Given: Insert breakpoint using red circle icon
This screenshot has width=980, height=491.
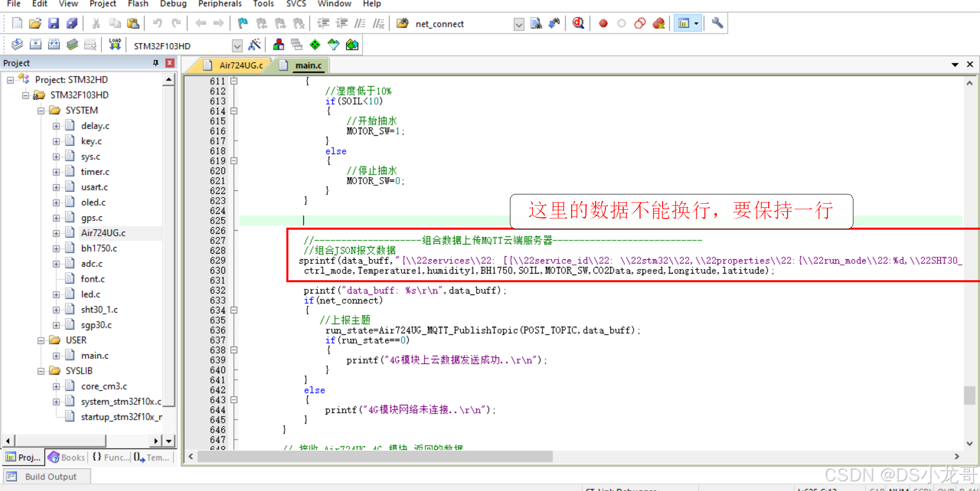Looking at the screenshot, I should tap(603, 23).
